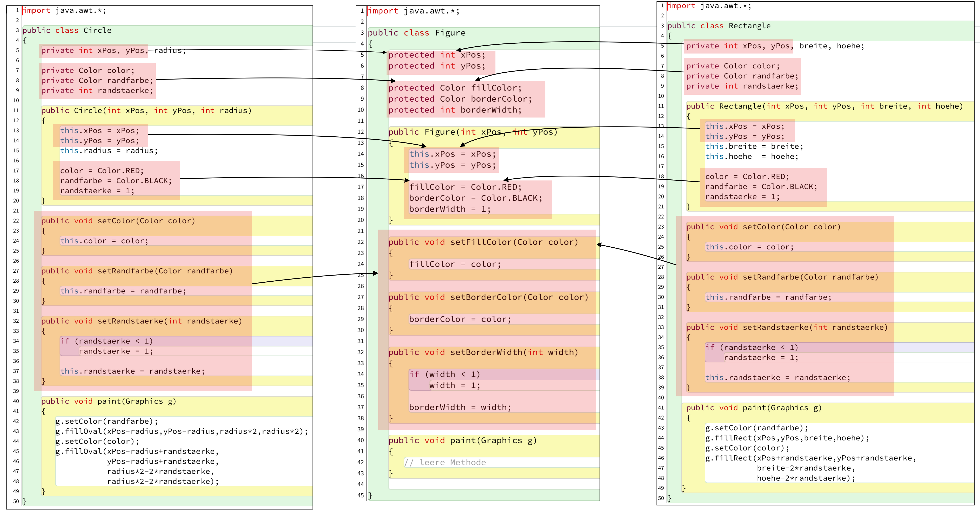Click the 'this.hoehe = hoehe;' statement
Image resolution: width=980 pixels, height=520 pixels.
pyautogui.click(x=751, y=156)
